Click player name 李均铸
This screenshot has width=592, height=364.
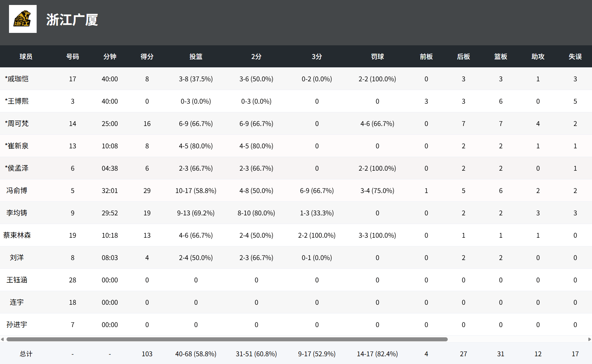point(17,213)
